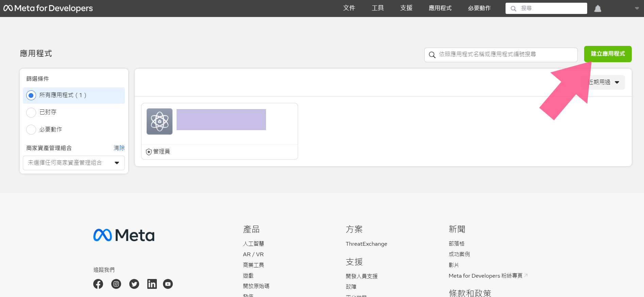
Task: Open the 部落格 footer link
Action: 457,244
